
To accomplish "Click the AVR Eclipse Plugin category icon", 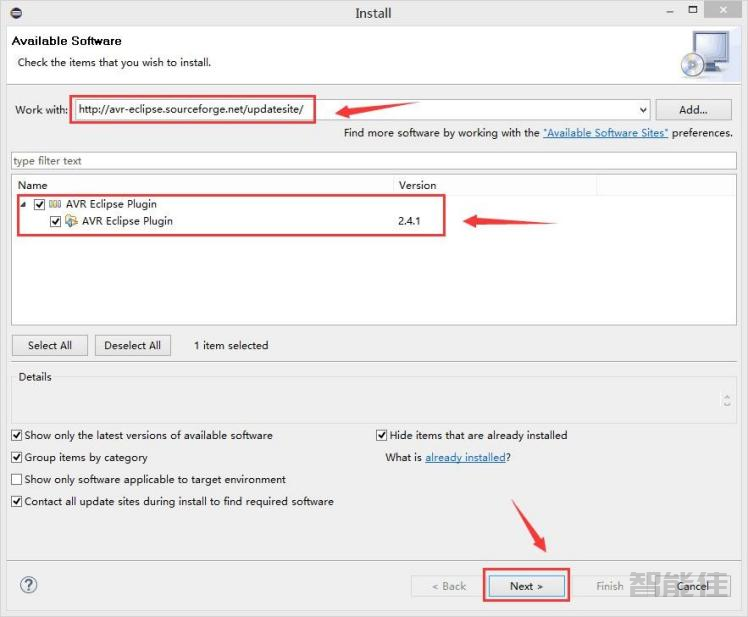I will click(55, 204).
